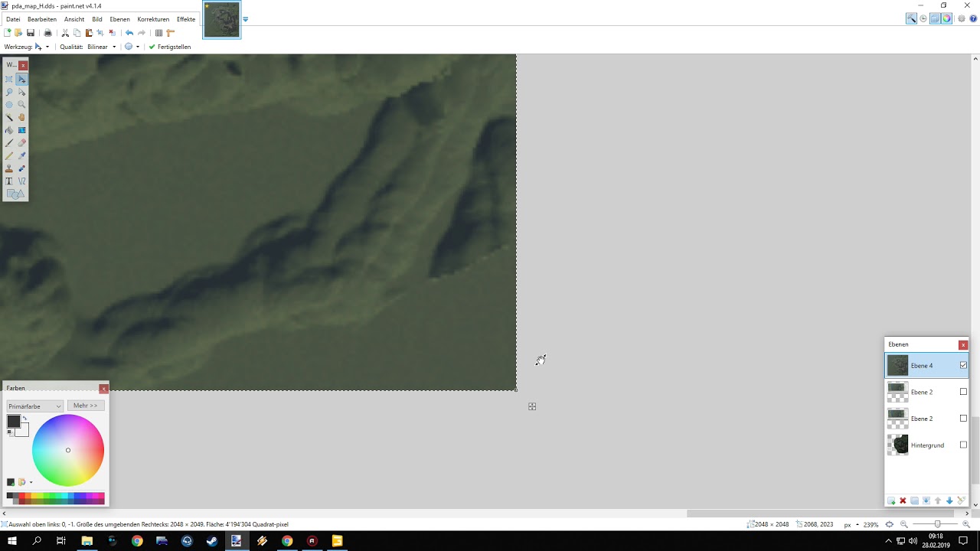Undo the last action
Screen dimensions: 980x551
tap(129, 33)
